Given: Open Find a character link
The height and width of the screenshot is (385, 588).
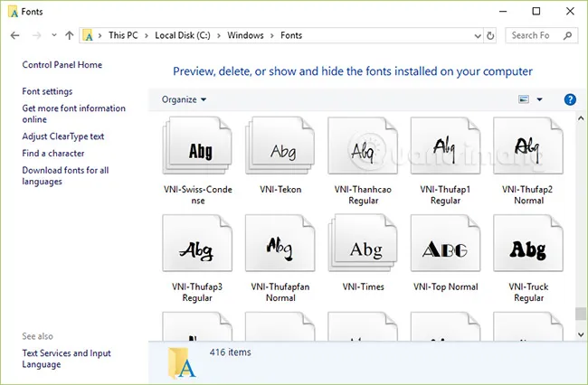Looking at the screenshot, I should pos(53,153).
